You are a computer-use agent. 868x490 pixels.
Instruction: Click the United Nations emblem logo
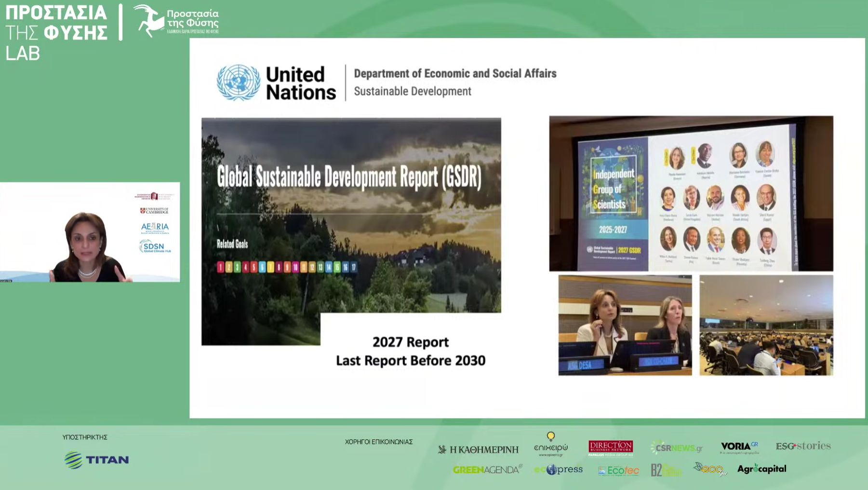pos(238,82)
